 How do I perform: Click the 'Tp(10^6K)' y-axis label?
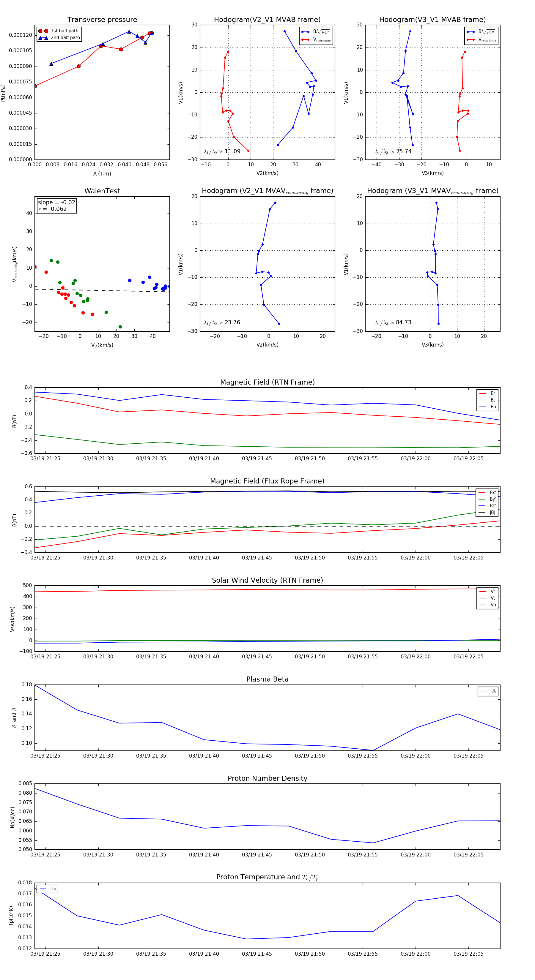(11, 916)
